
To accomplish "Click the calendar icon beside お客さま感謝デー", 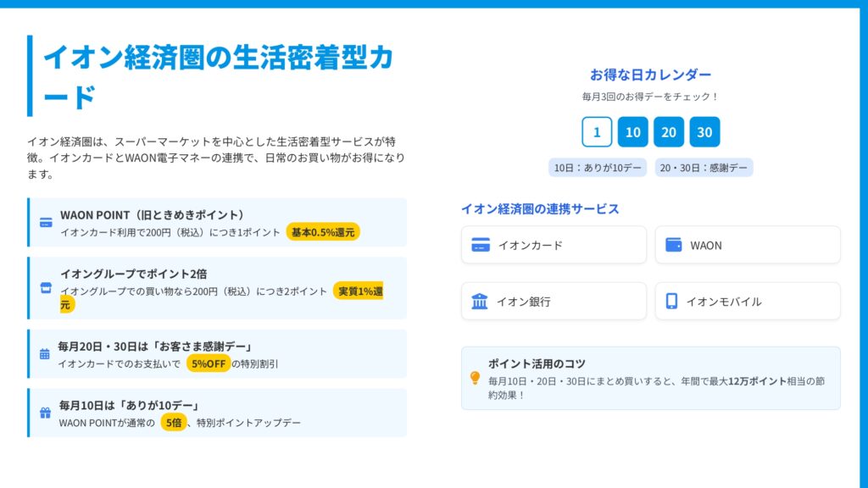I will click(45, 354).
